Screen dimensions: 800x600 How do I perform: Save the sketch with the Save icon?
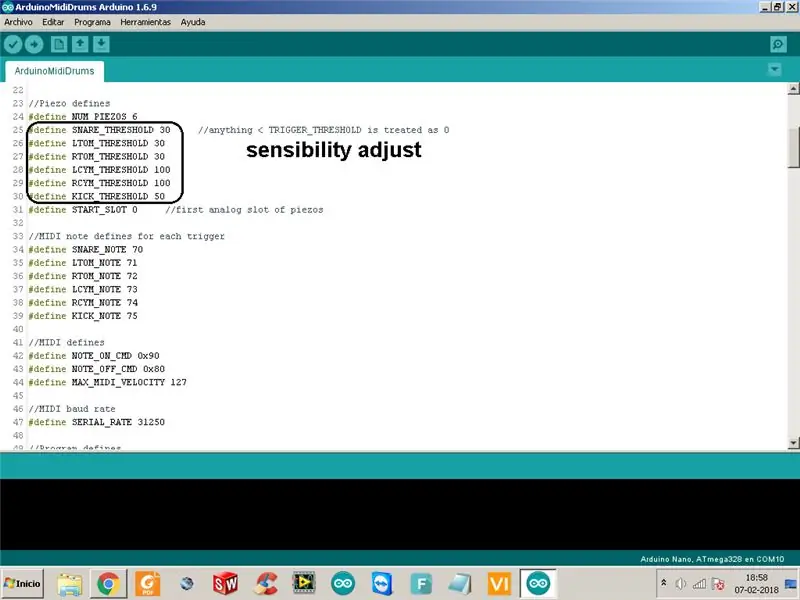coord(101,45)
